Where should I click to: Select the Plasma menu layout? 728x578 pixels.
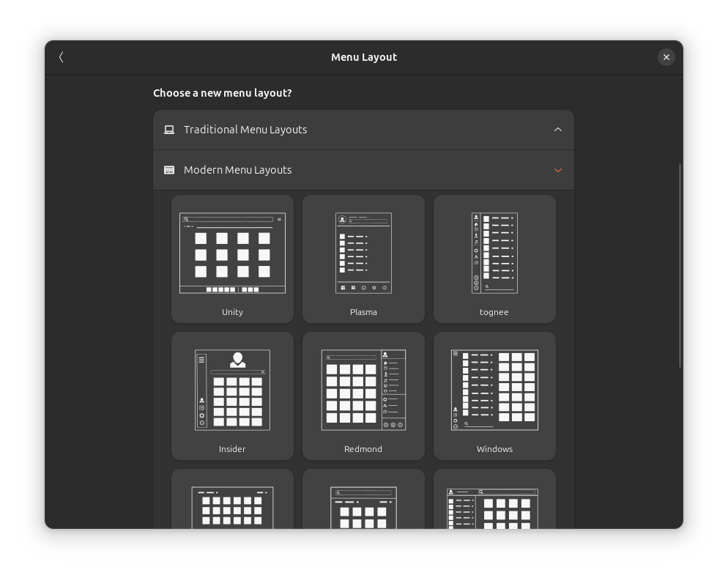[x=363, y=259]
